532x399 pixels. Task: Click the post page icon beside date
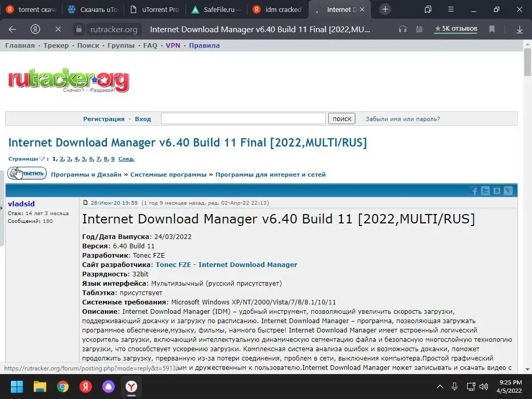(x=86, y=203)
